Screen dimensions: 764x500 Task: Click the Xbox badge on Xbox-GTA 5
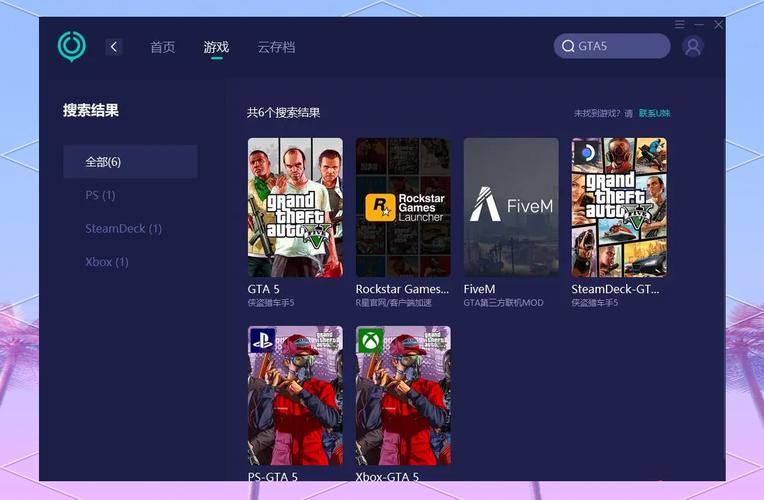tap(370, 340)
